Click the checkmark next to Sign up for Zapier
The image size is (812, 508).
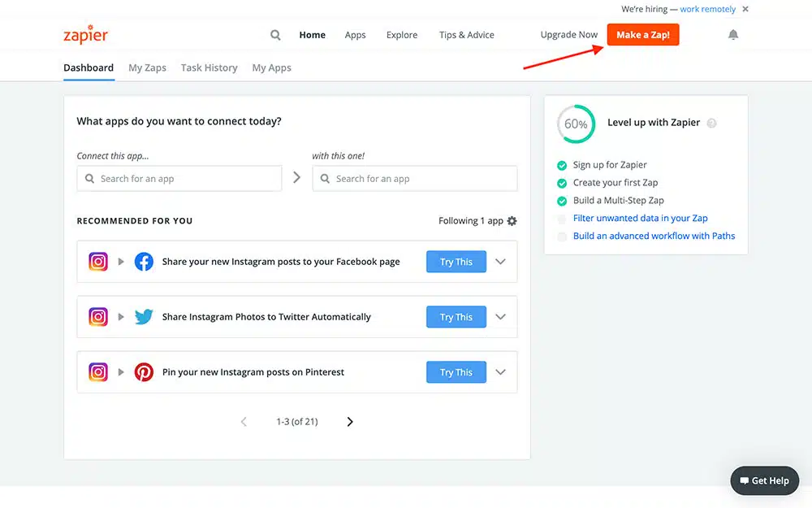[562, 165]
